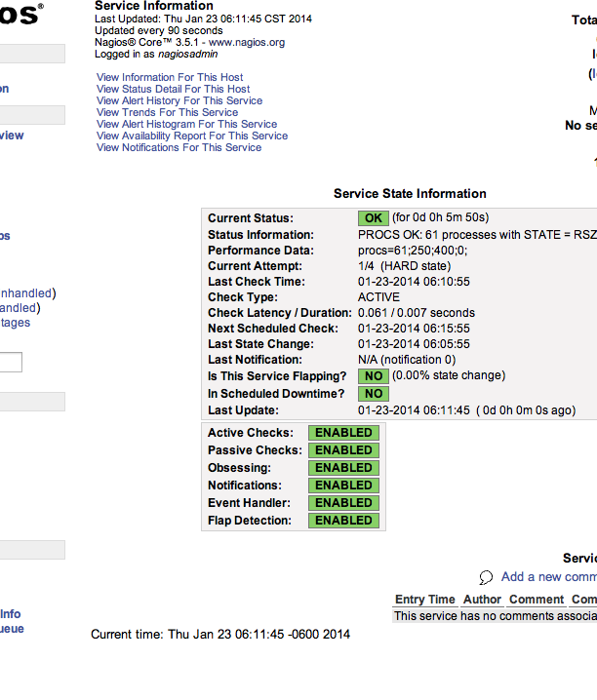
Task: Click the Add a new comment link
Action: coord(548,577)
